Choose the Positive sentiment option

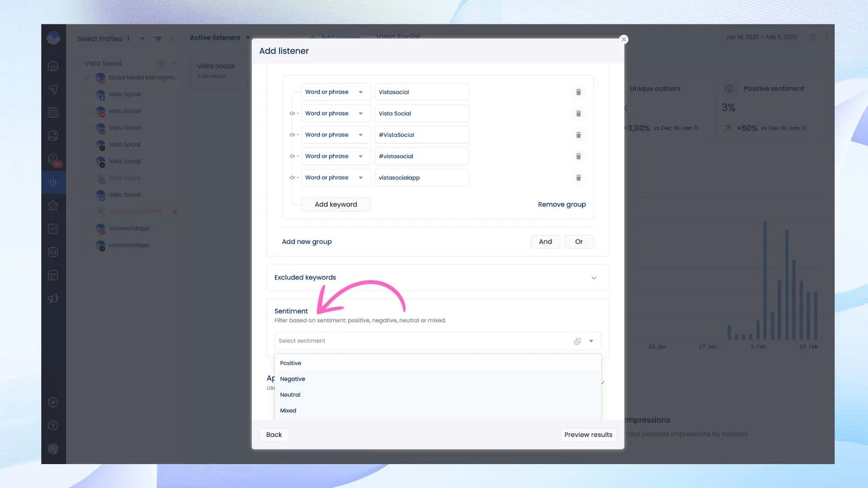pos(291,363)
